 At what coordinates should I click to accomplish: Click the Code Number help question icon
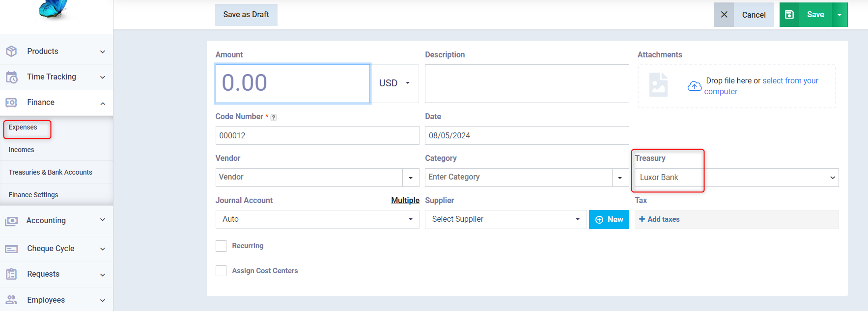point(274,117)
